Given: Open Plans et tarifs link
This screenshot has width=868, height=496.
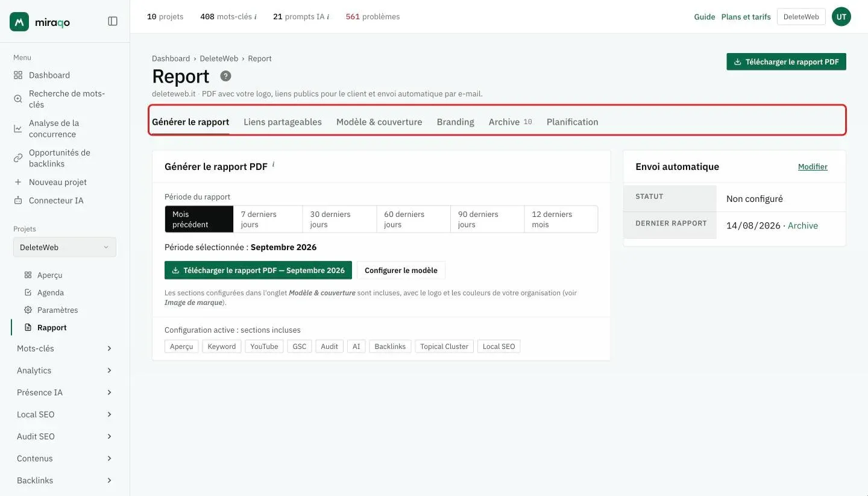Looking at the screenshot, I should point(746,17).
